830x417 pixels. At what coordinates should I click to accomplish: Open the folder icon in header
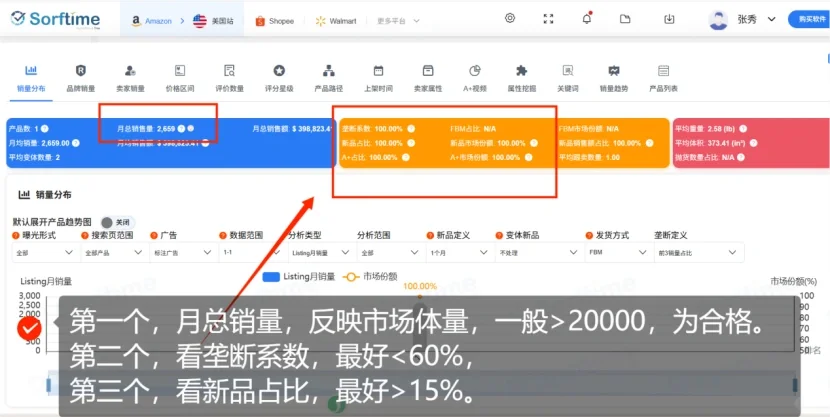[x=625, y=19]
